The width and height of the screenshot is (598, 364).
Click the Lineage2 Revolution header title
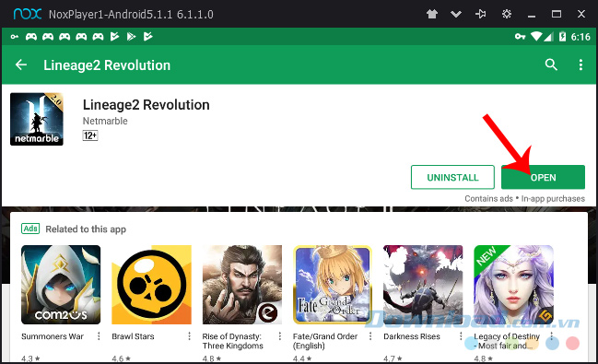(x=107, y=65)
